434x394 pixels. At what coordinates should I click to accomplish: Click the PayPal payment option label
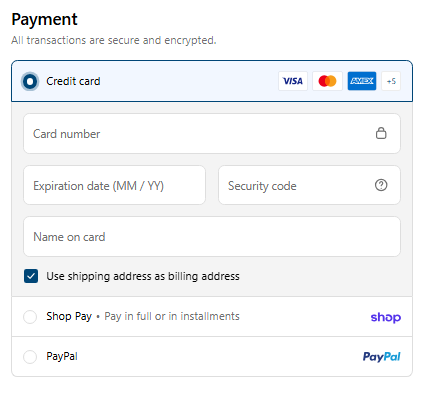(x=62, y=356)
